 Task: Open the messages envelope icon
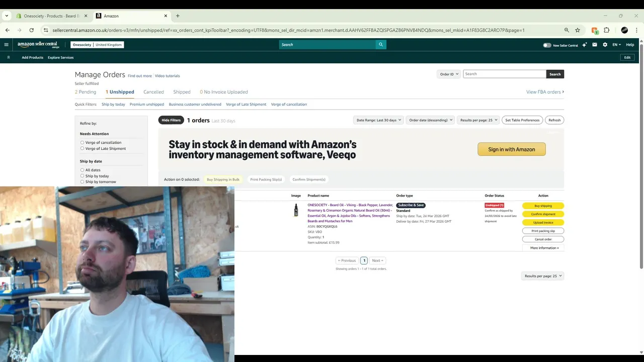[x=595, y=45]
